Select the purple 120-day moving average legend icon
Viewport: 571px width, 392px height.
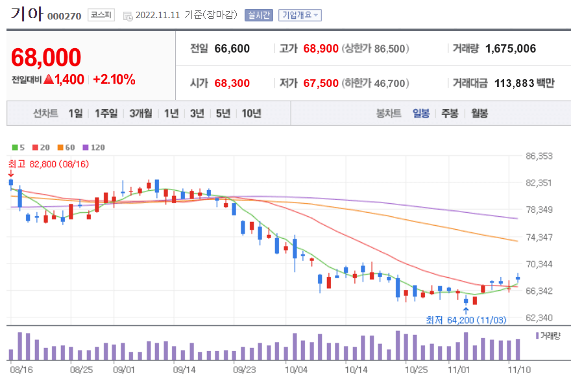coord(85,147)
